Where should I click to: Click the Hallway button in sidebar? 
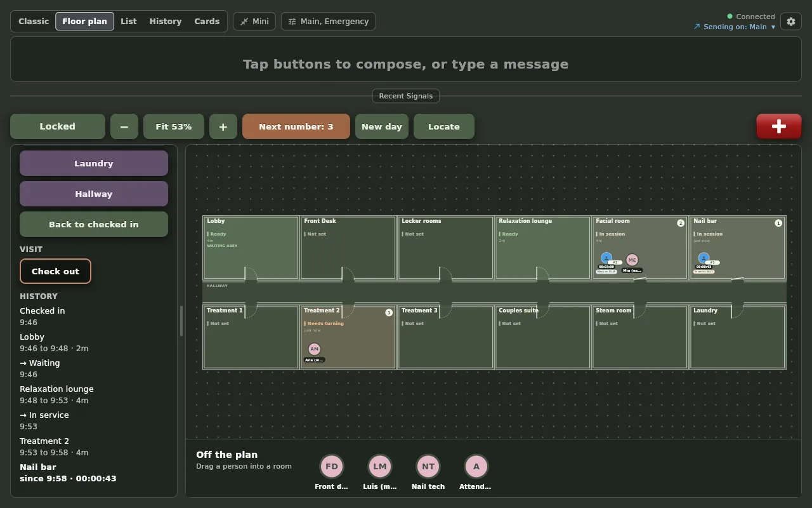coord(94,194)
